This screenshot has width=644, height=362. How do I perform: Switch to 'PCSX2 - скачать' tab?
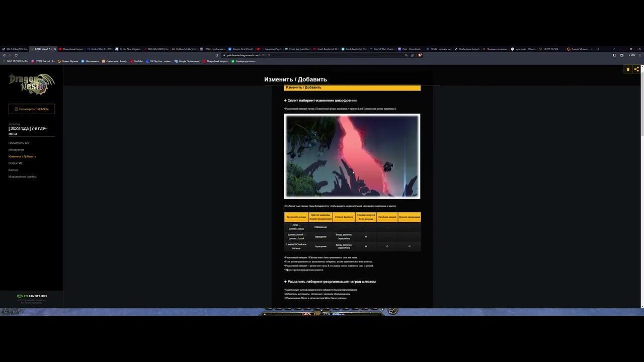pos(440,49)
